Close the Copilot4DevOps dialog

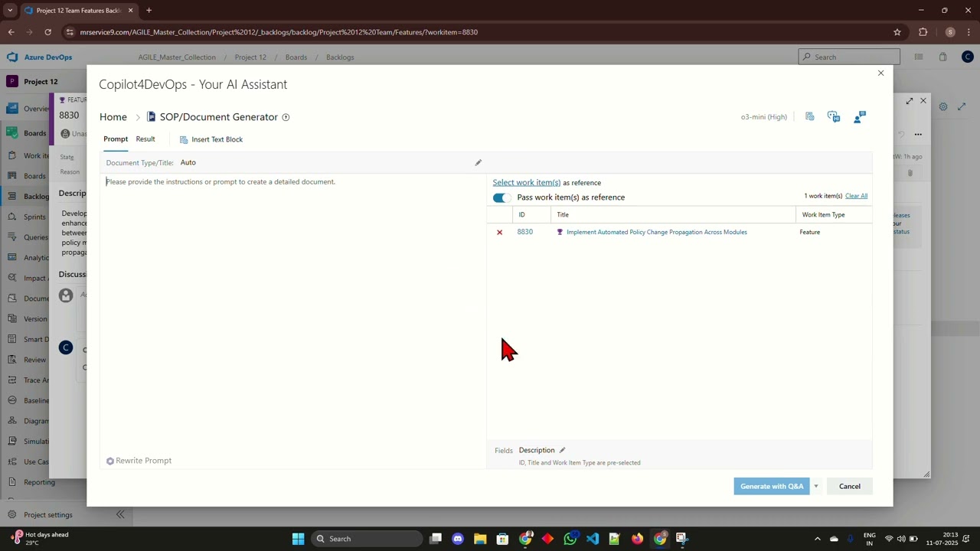pos(880,73)
